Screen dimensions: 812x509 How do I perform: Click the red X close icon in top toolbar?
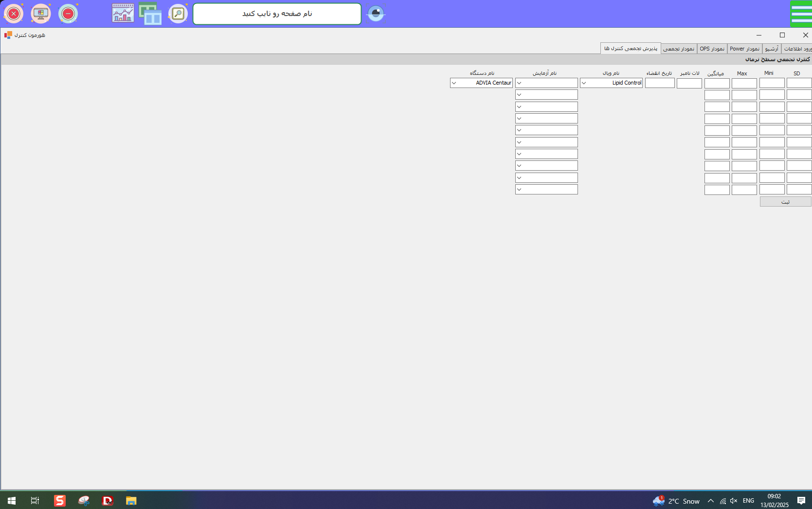tap(14, 14)
